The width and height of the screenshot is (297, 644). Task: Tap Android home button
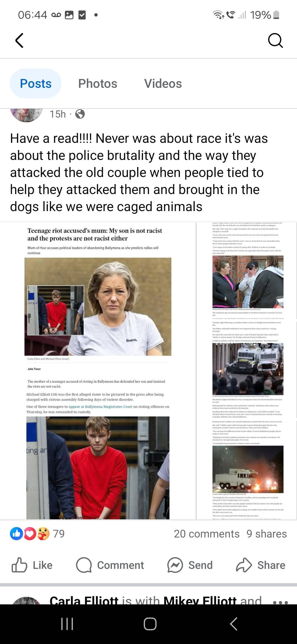coord(150,624)
